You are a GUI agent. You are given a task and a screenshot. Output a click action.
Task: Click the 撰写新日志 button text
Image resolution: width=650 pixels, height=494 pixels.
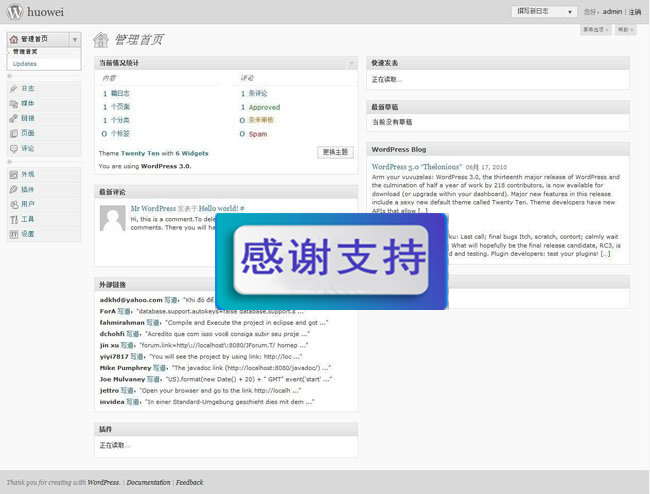coord(533,11)
